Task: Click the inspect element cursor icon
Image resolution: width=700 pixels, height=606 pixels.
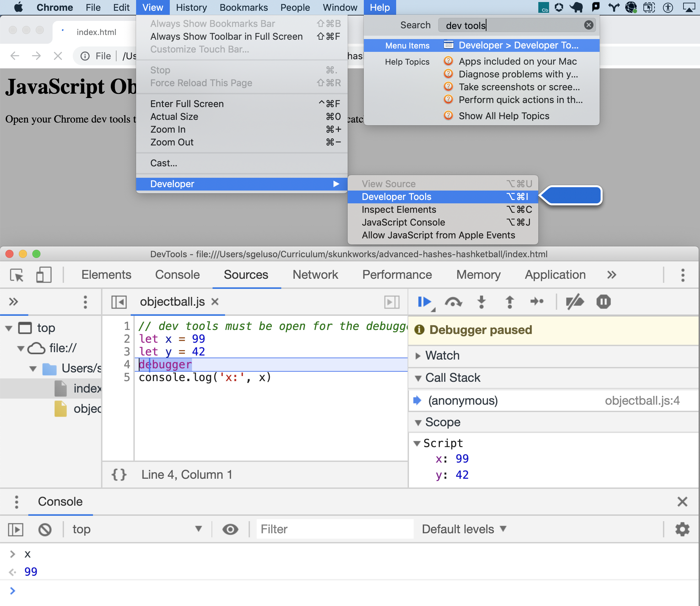Action: click(17, 275)
